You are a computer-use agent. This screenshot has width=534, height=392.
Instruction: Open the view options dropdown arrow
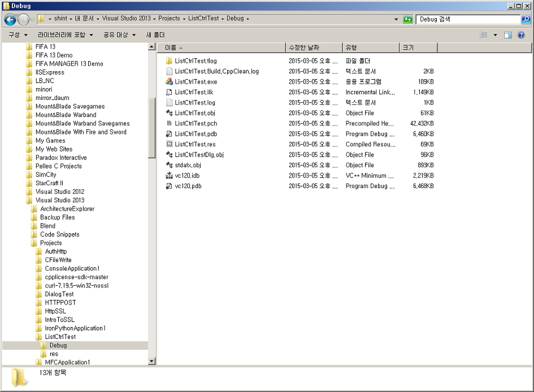(495, 35)
